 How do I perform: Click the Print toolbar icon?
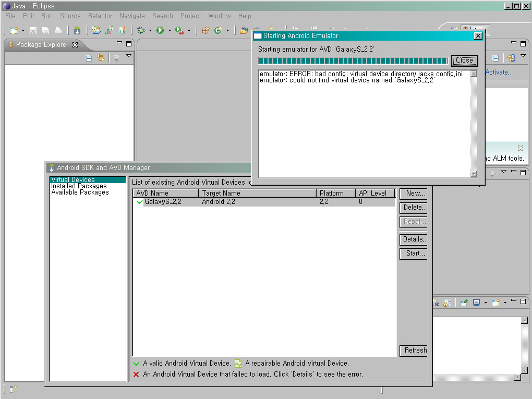click(x=58, y=31)
